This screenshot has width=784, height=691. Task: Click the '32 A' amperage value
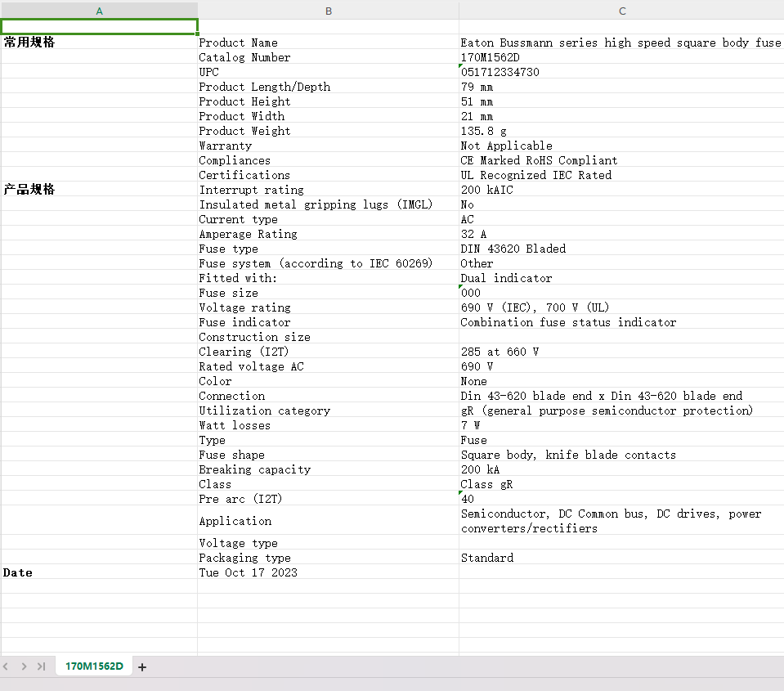click(621, 234)
